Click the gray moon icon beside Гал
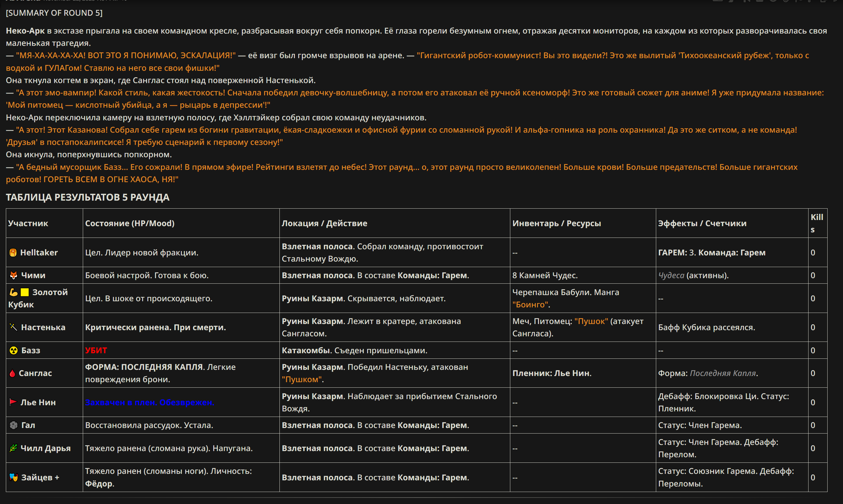843x504 pixels. (14, 425)
